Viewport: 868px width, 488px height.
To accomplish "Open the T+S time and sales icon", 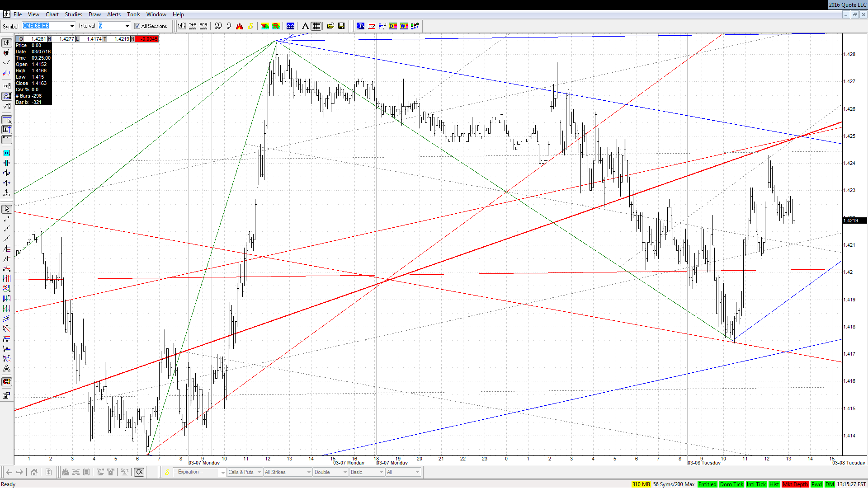I will (193, 26).
